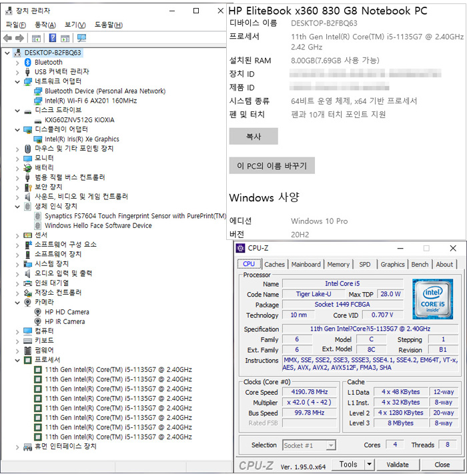The image size is (467, 476).
Task: Collapse the 생체 인식 장치 node
Action: (x=17, y=207)
